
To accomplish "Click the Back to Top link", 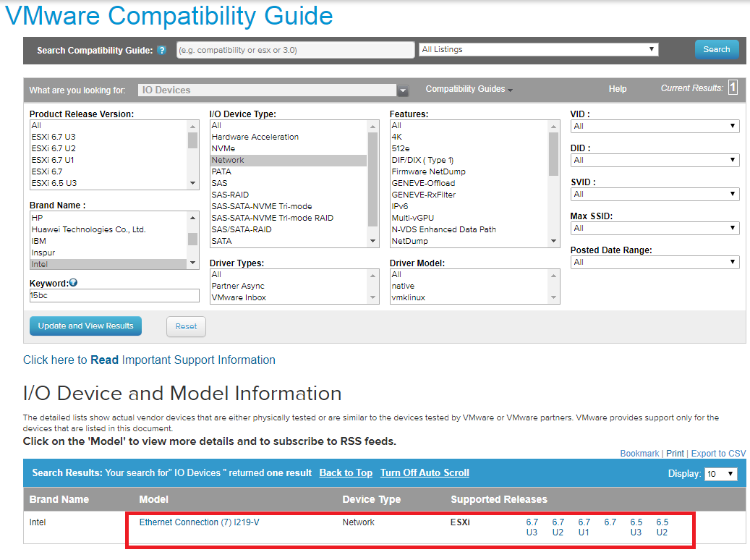I will [x=346, y=473].
